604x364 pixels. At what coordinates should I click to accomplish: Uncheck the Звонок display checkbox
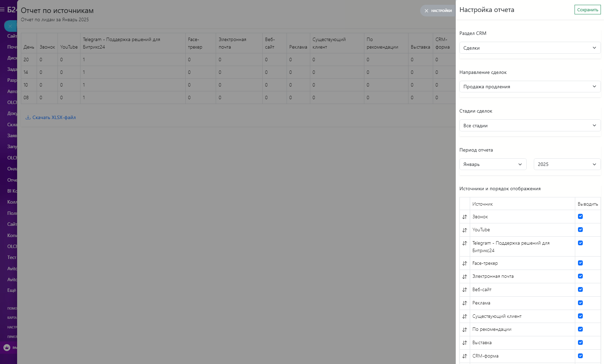(580, 217)
